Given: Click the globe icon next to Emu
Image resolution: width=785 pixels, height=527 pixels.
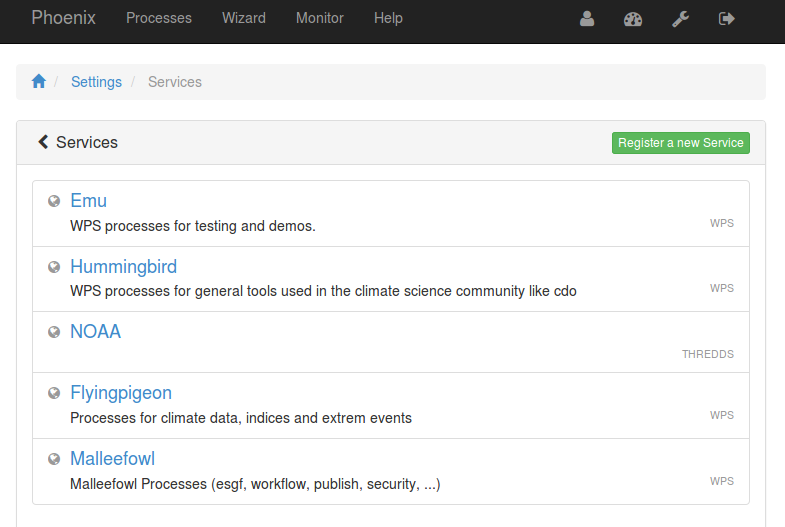Looking at the screenshot, I should click(54, 201).
